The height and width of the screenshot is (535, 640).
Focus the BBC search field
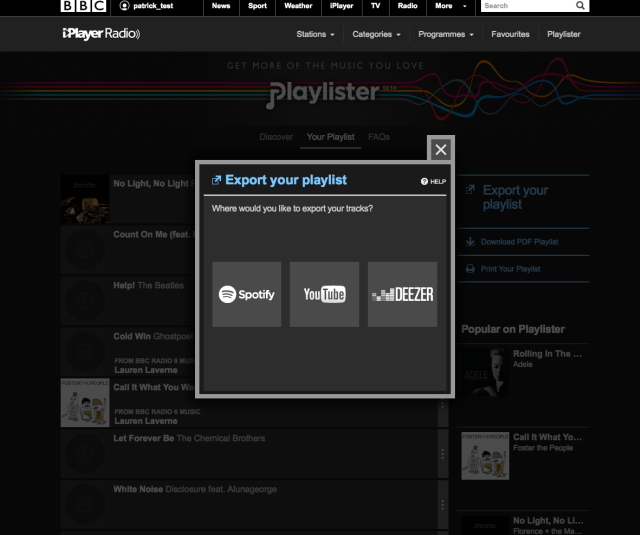[528, 6]
